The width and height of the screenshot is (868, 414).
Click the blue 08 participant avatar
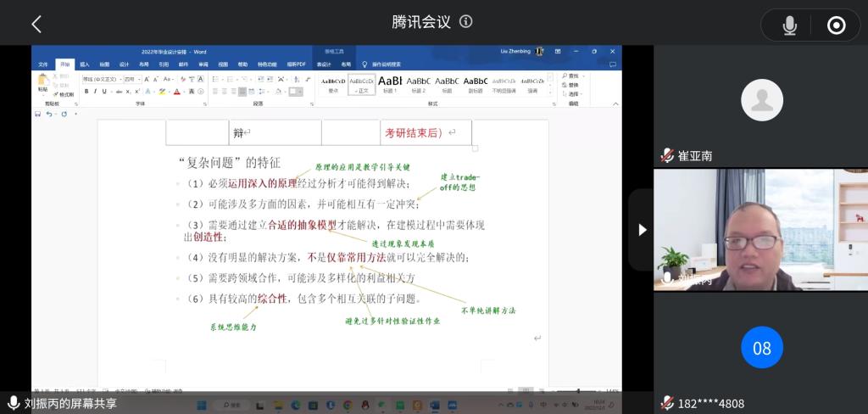tap(761, 348)
